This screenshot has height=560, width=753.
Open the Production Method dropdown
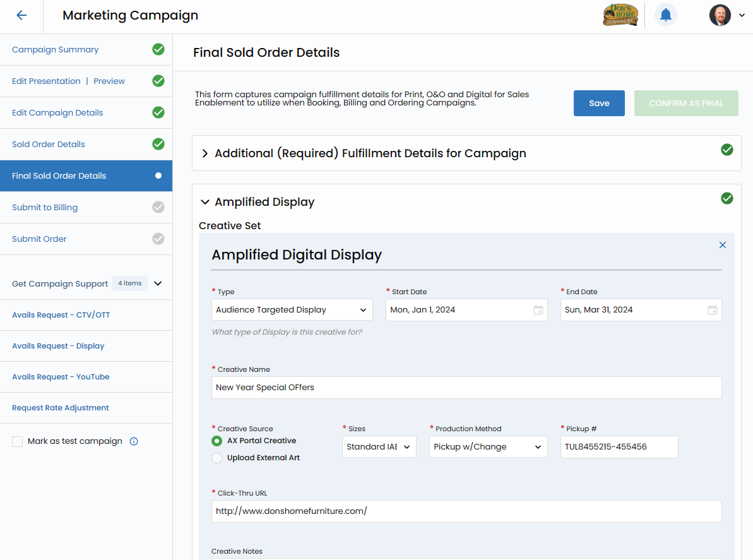[488, 447]
